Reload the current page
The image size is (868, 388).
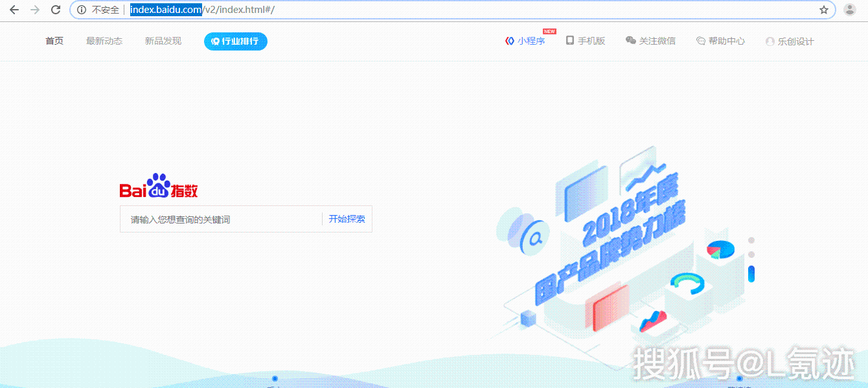tap(56, 10)
